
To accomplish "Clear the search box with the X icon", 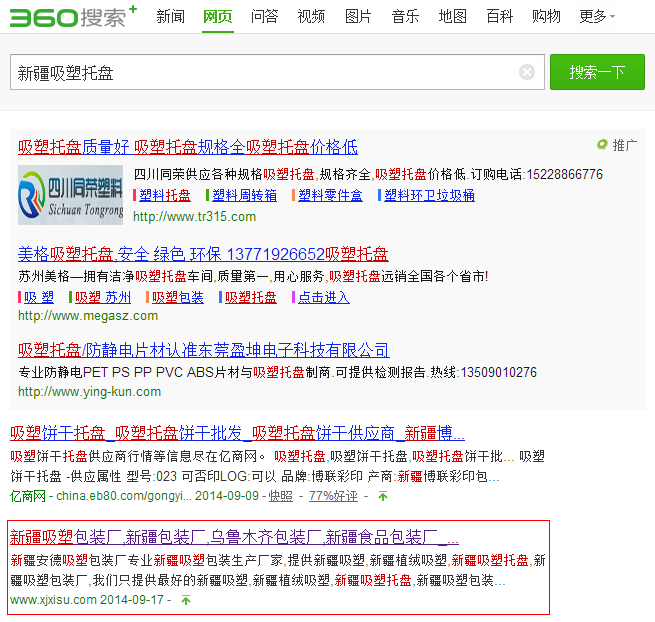I will (527, 72).
